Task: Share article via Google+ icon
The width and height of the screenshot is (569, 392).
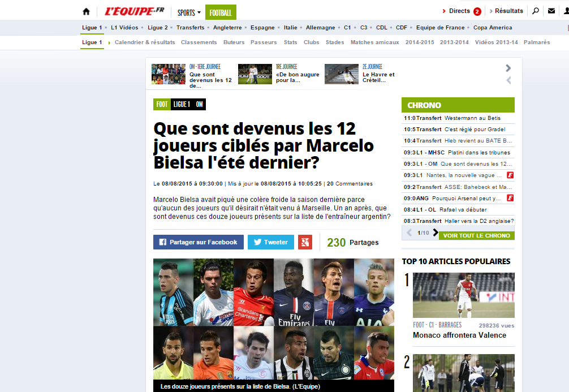Action: click(305, 242)
